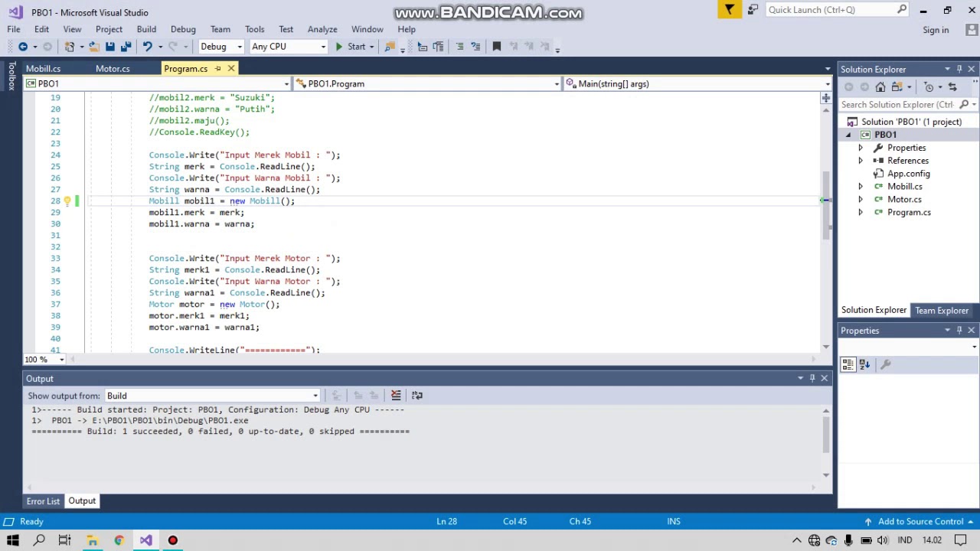Screen dimensions: 980x551
Task: Click the Save All icon
Action: click(x=126, y=47)
